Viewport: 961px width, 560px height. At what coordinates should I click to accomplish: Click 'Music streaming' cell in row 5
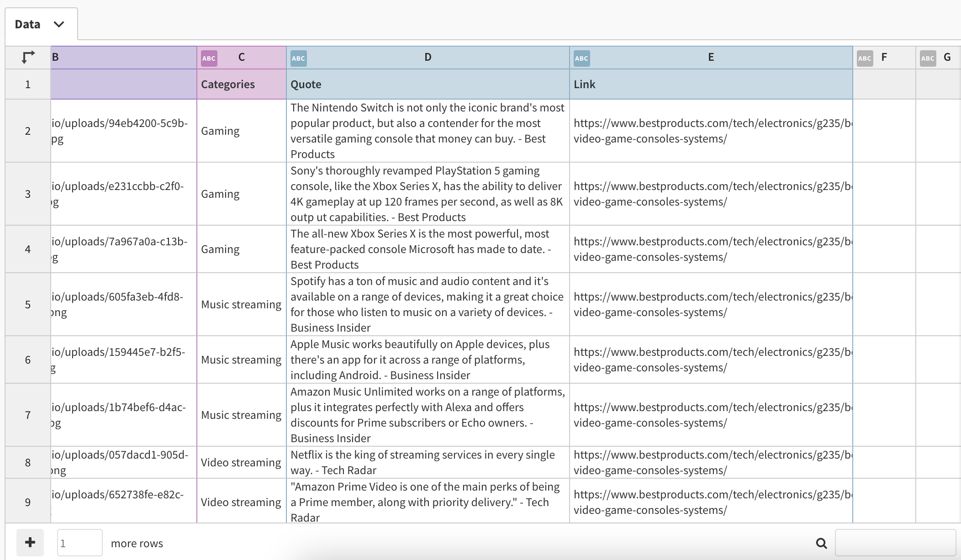pos(242,304)
